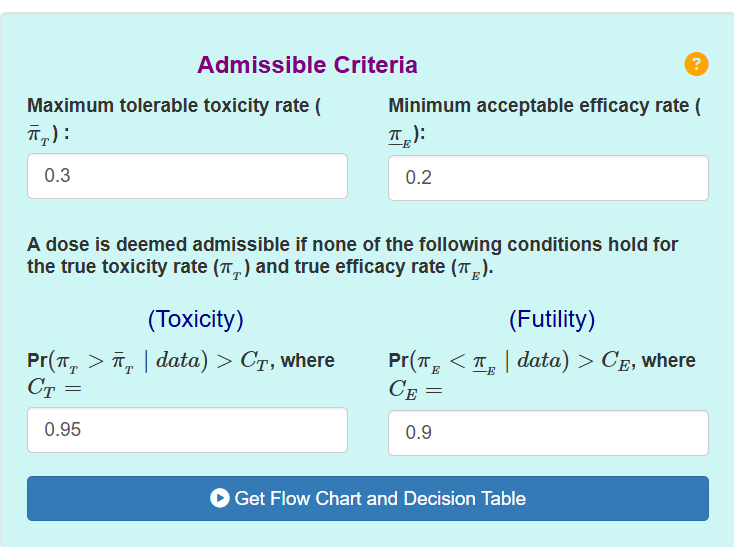The height and width of the screenshot is (547, 734).
Task: Click the underlined πE symbol under the efficacy label
Action: click(400, 137)
